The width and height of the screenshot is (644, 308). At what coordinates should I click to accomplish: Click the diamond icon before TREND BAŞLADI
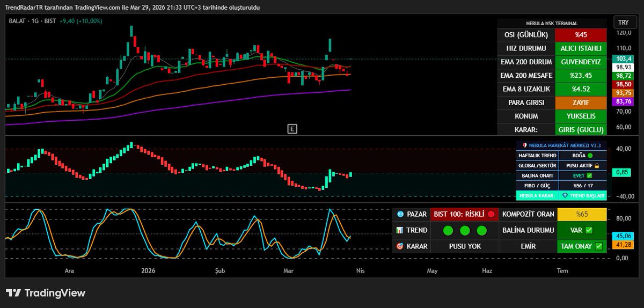click(565, 196)
